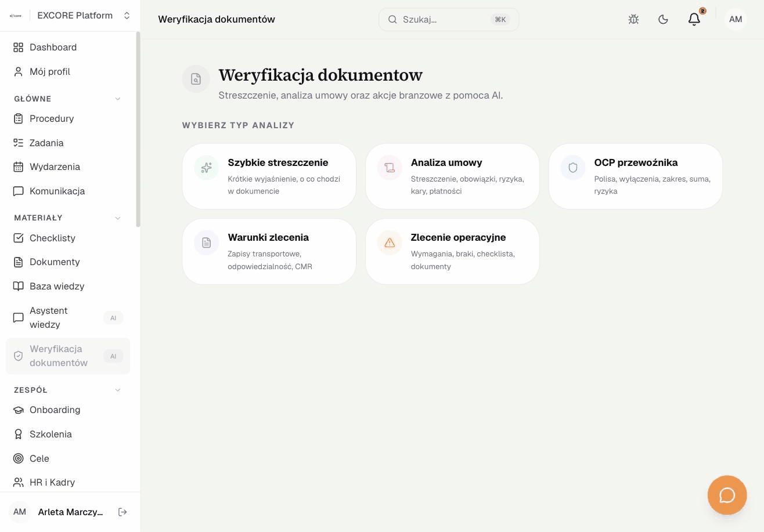The image size is (764, 532).
Task: Toggle dark mode with moon icon
Action: [x=663, y=19]
